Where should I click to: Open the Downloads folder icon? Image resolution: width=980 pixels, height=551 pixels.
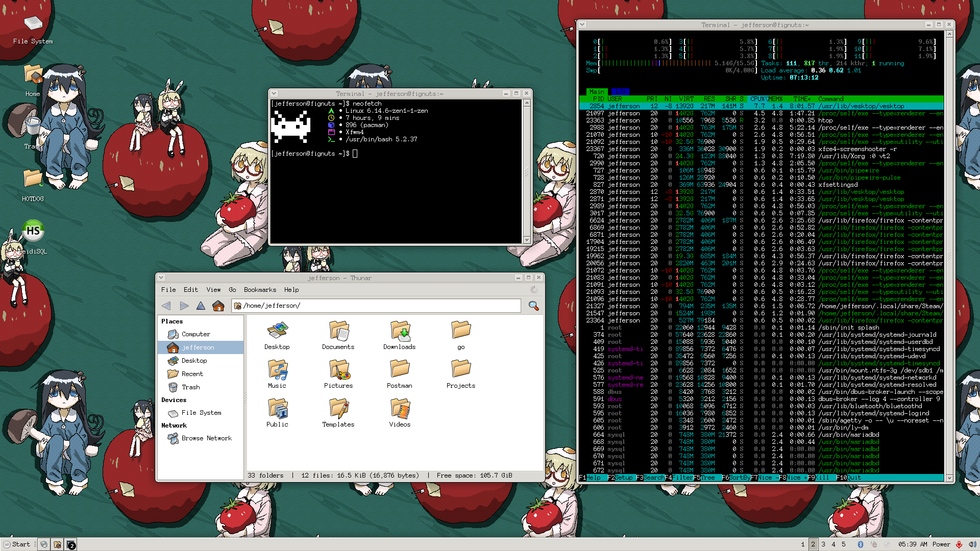pos(400,332)
